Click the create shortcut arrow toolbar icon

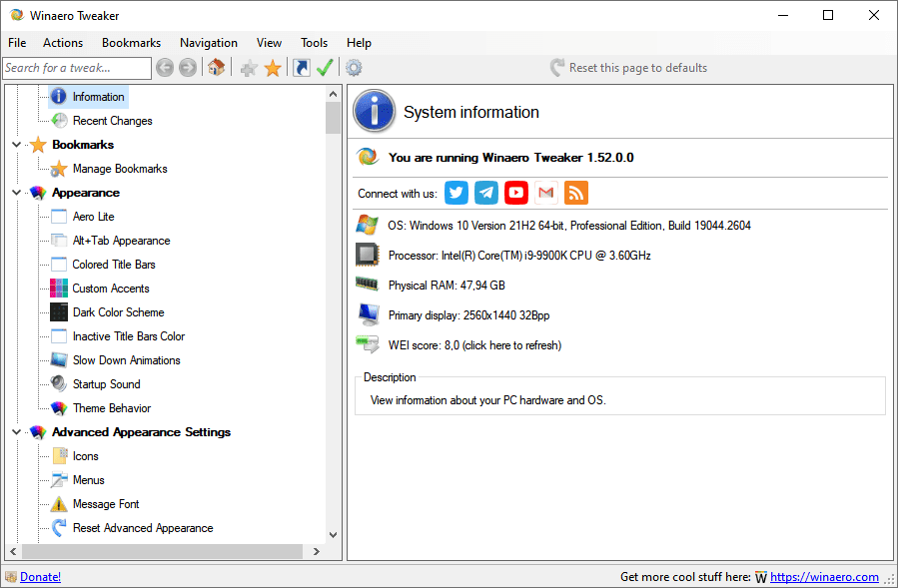pos(302,68)
